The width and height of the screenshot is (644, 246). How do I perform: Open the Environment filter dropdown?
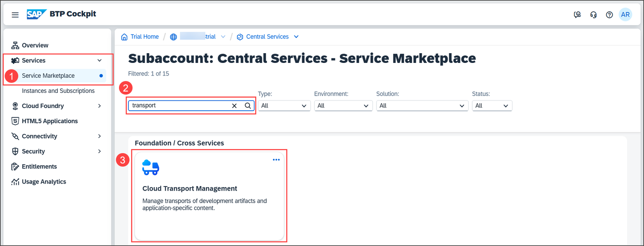click(x=343, y=106)
